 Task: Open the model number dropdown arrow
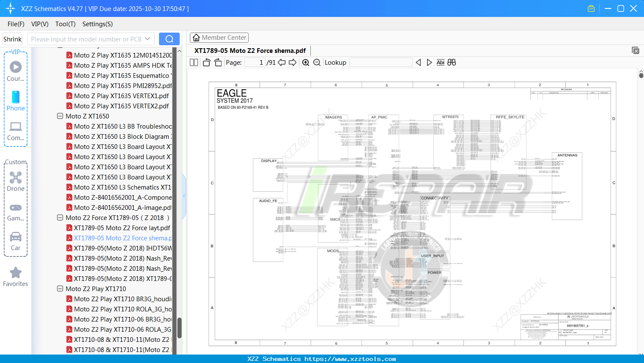click(148, 39)
